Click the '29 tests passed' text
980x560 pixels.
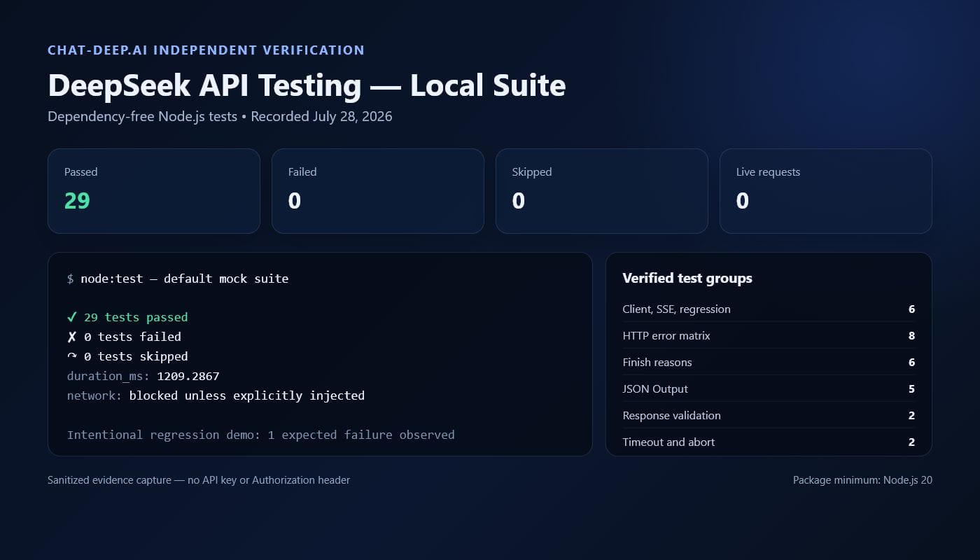pyautogui.click(x=136, y=317)
